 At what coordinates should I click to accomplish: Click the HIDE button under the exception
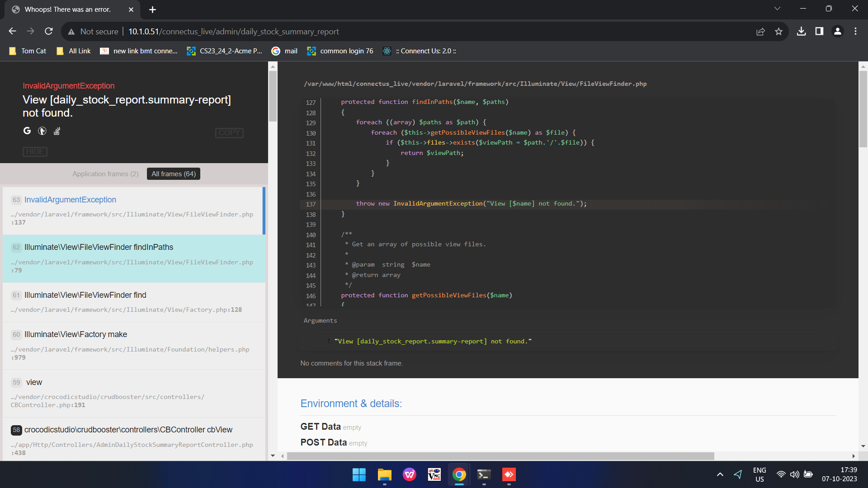pyautogui.click(x=35, y=152)
